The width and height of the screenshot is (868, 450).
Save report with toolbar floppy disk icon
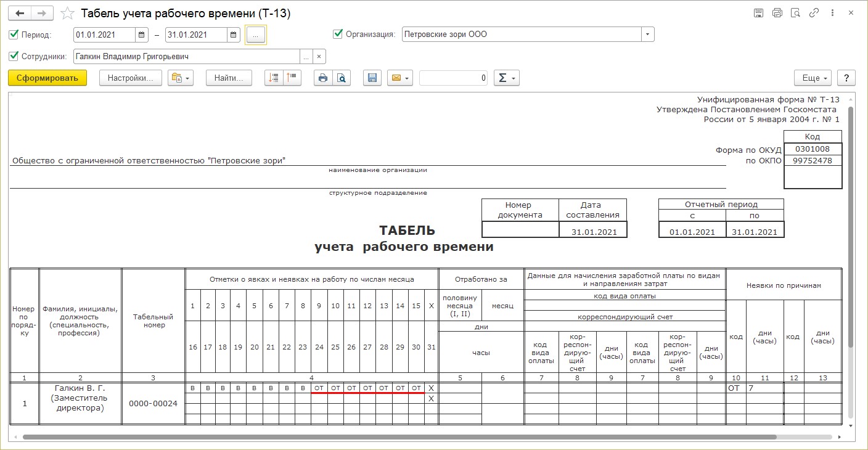(x=372, y=78)
